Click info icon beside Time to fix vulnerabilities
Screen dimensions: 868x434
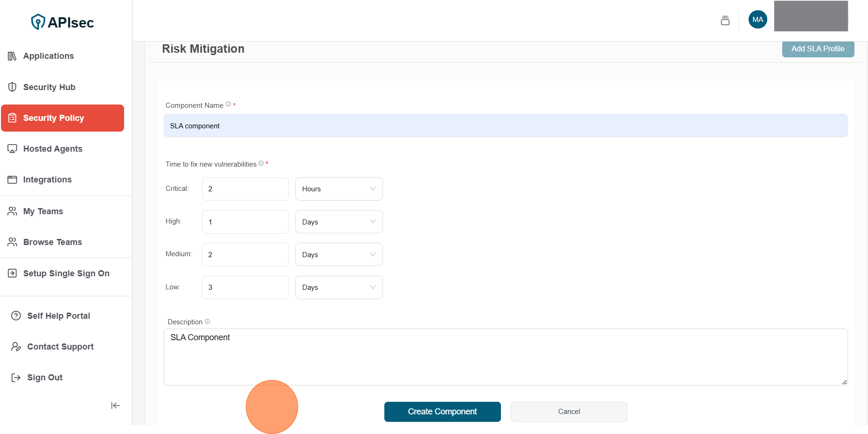point(261,163)
